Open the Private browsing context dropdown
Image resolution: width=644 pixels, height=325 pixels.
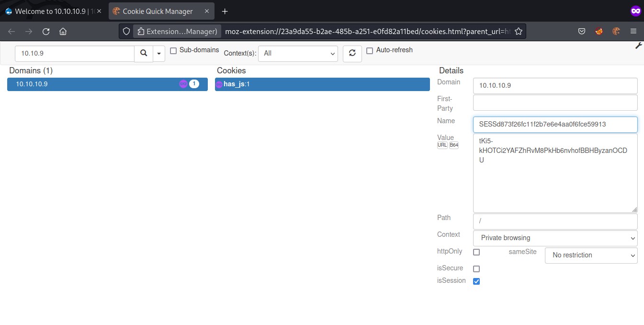pos(555,238)
